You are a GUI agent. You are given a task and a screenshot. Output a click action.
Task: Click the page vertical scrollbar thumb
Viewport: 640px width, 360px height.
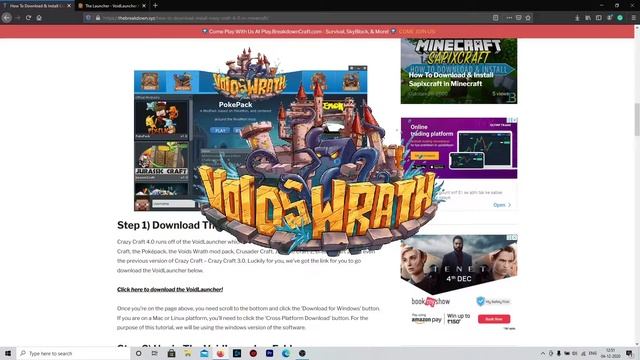pyautogui.click(x=637, y=119)
